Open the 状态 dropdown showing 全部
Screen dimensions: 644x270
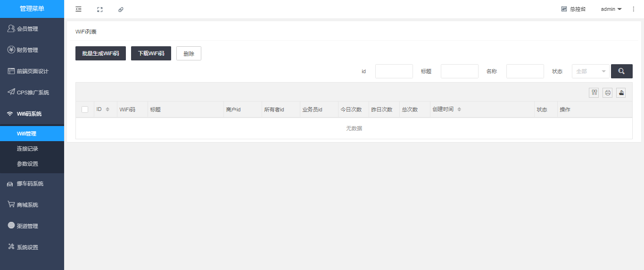[590, 71]
